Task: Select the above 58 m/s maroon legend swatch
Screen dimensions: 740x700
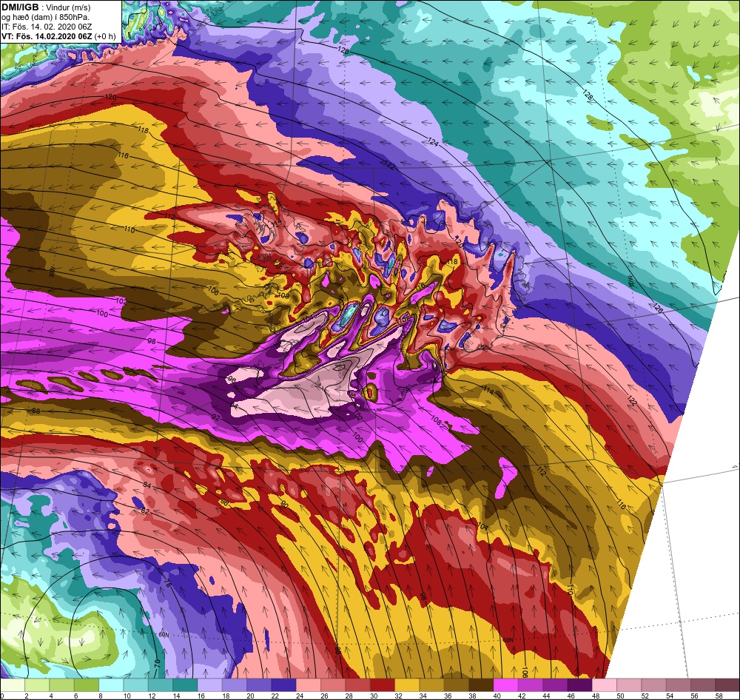Action: (x=727, y=685)
